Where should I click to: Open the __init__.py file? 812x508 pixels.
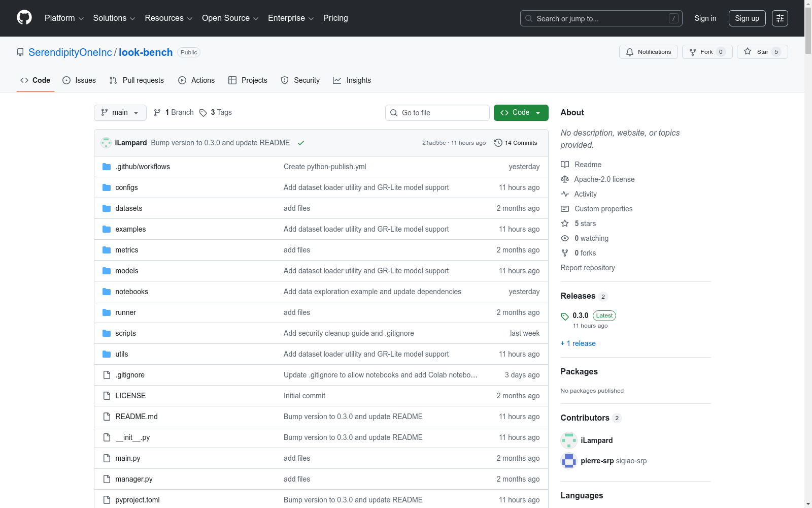tap(132, 437)
